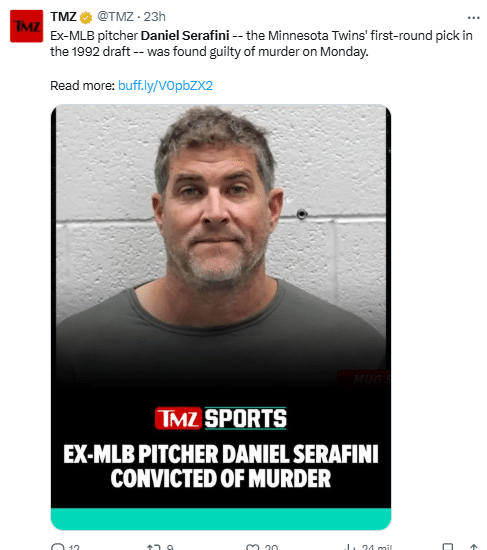Bookmark the post with the bookmark icon
This screenshot has height=550, width=487.
tap(448, 547)
